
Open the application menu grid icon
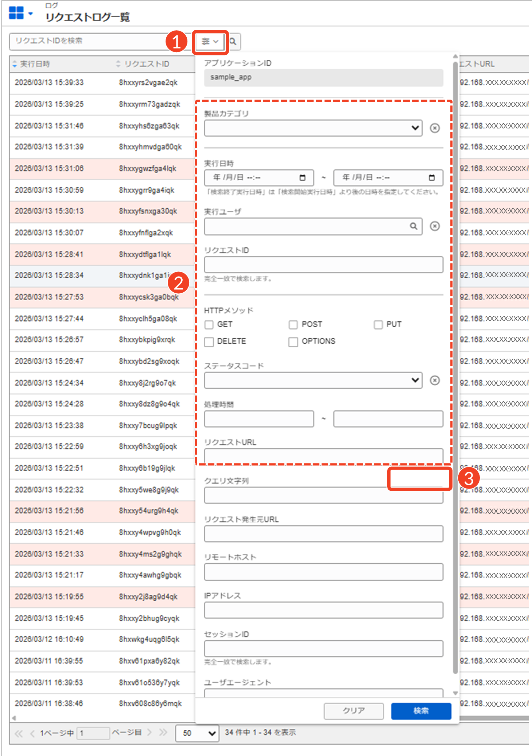[x=16, y=13]
